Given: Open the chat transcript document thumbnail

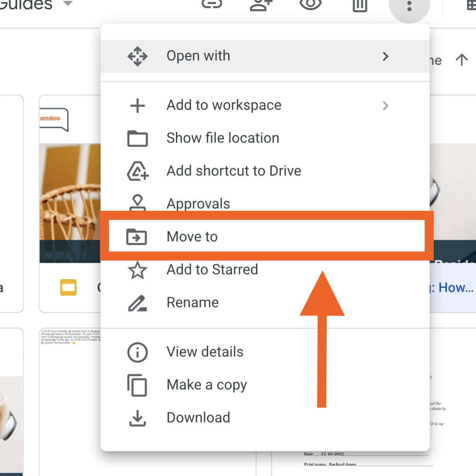Looking at the screenshot, I should (x=70, y=402).
